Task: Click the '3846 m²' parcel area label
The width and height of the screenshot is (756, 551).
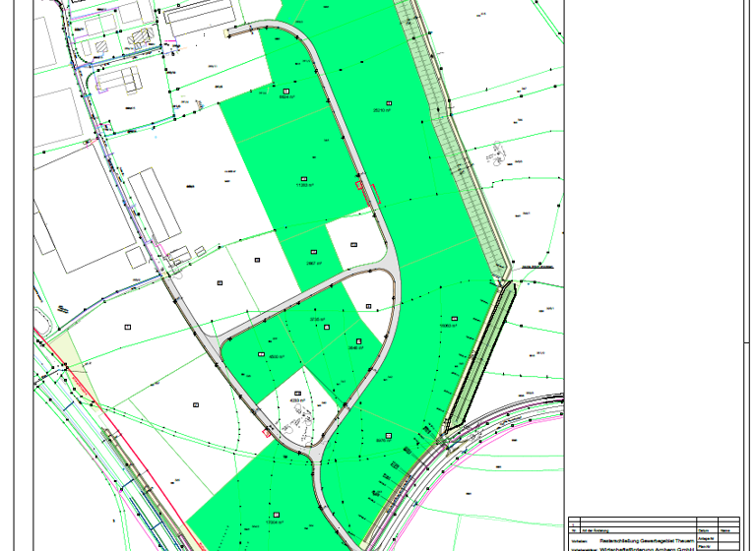Action: pos(355,347)
